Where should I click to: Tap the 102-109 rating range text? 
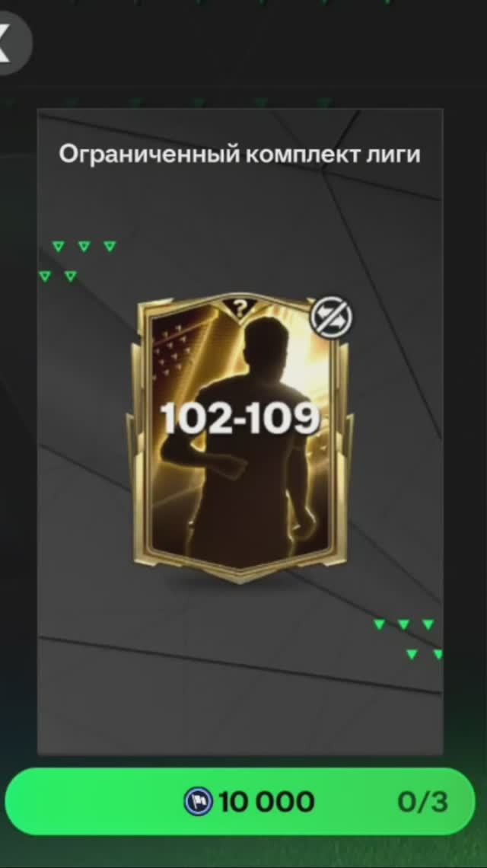pyautogui.click(x=240, y=419)
